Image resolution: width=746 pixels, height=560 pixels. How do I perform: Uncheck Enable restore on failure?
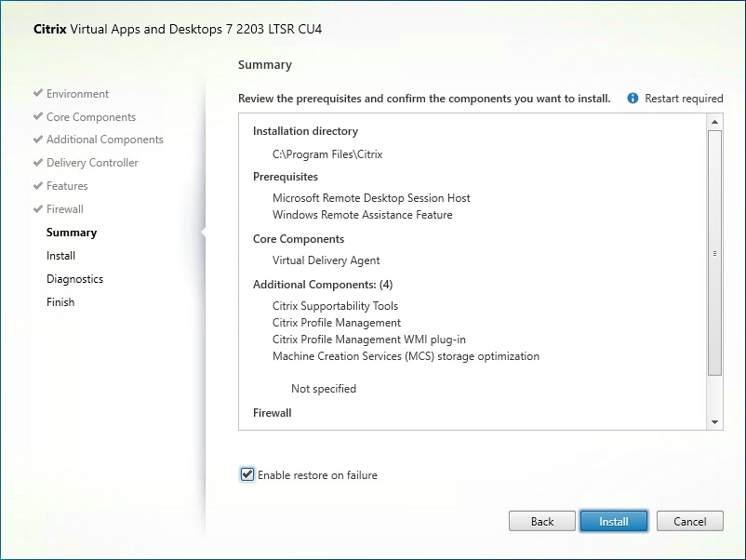[246, 474]
